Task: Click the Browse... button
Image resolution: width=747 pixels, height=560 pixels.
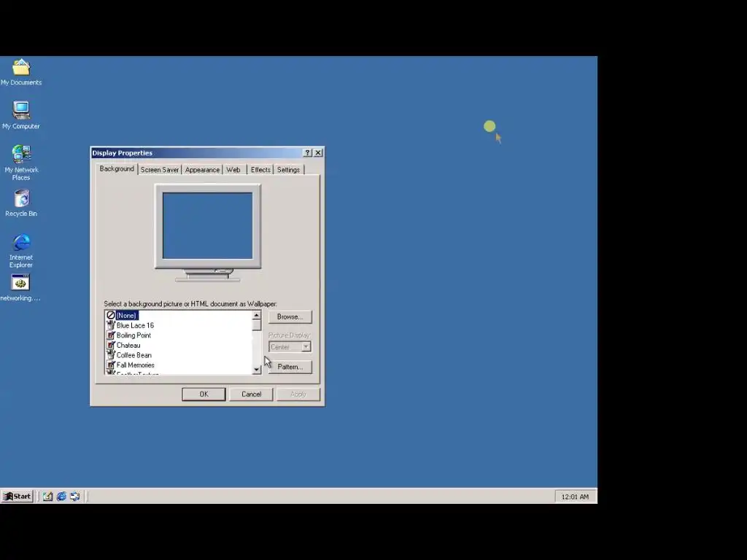Action: [290, 316]
